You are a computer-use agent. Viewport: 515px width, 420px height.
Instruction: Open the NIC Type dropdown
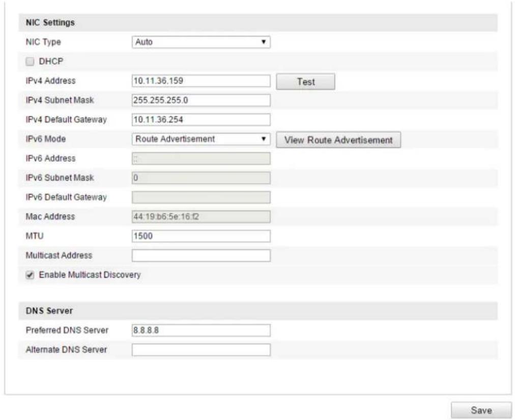201,42
